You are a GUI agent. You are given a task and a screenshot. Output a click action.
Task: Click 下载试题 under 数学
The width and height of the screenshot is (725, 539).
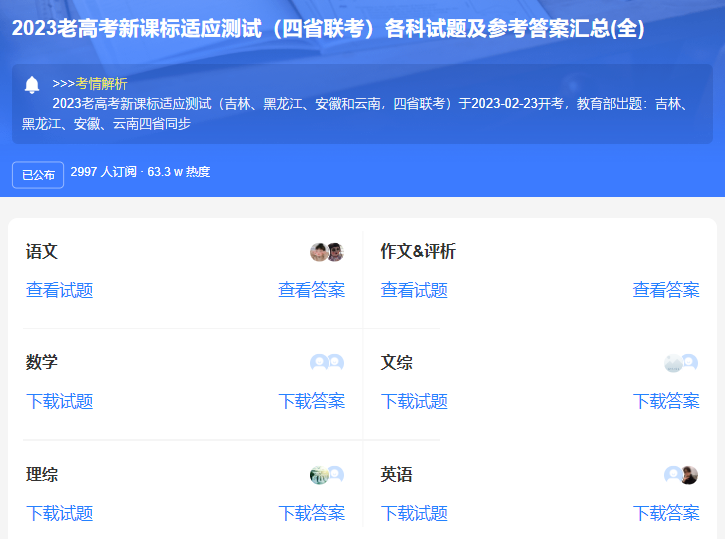click(60, 402)
